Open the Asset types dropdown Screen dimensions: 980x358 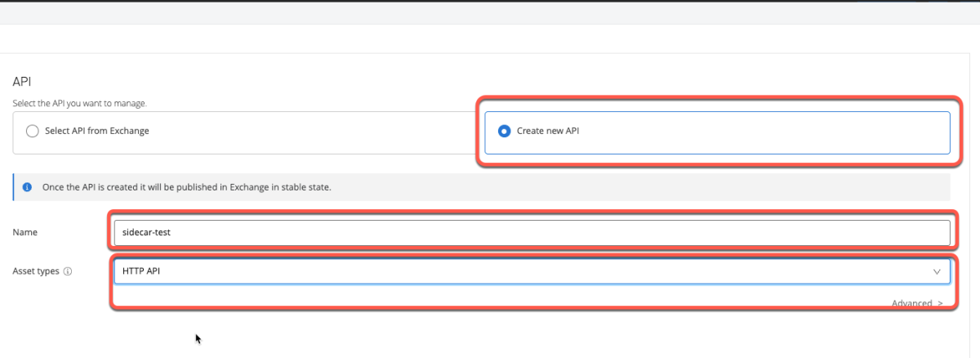[x=531, y=271]
